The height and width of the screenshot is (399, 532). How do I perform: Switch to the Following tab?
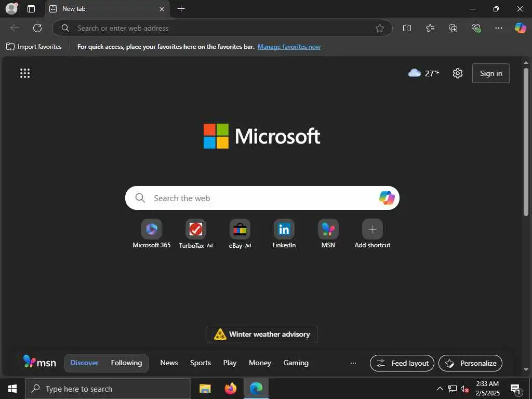pos(126,363)
